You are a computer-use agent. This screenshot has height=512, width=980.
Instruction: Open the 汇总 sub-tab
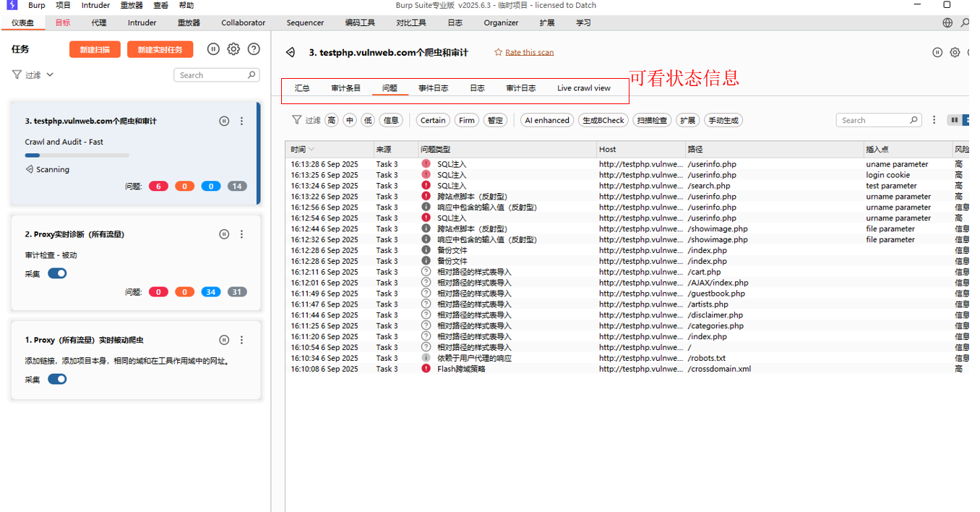(302, 88)
